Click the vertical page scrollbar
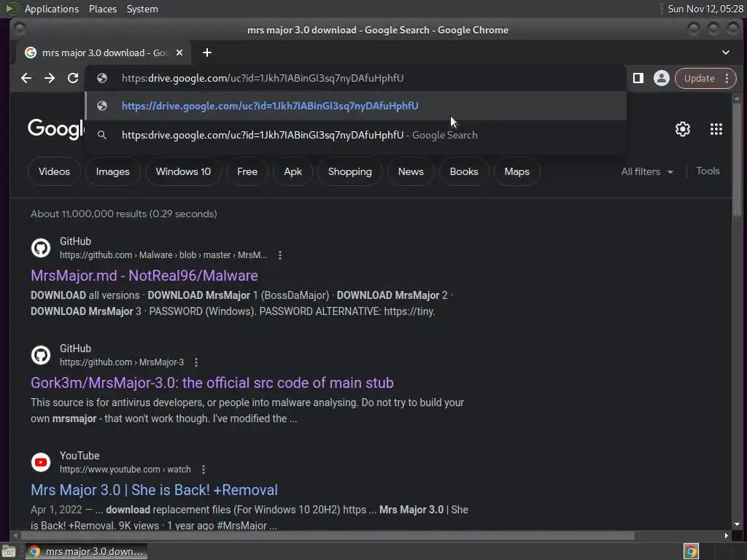The width and height of the screenshot is (747, 560). 737,160
